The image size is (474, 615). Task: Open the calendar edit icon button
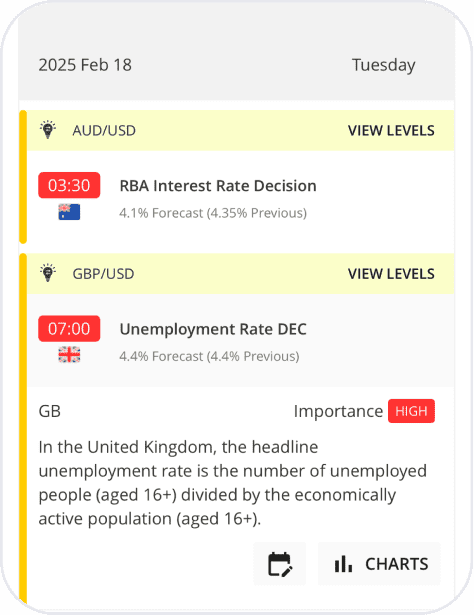coord(280,564)
